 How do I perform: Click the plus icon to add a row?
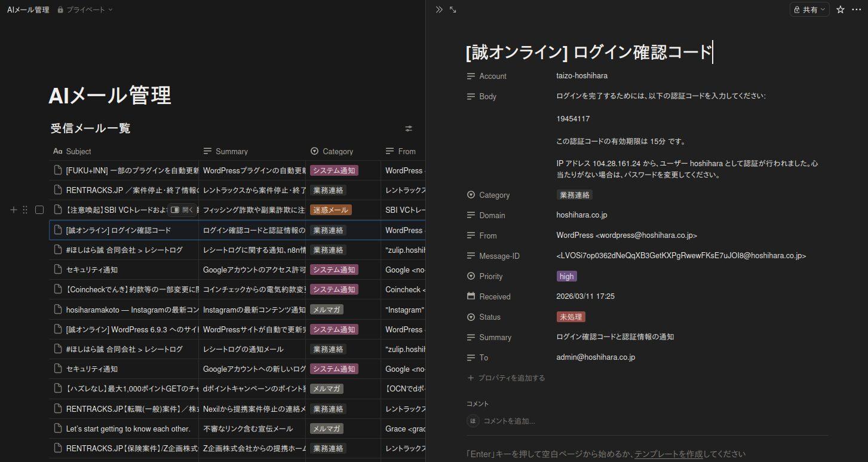[14, 210]
